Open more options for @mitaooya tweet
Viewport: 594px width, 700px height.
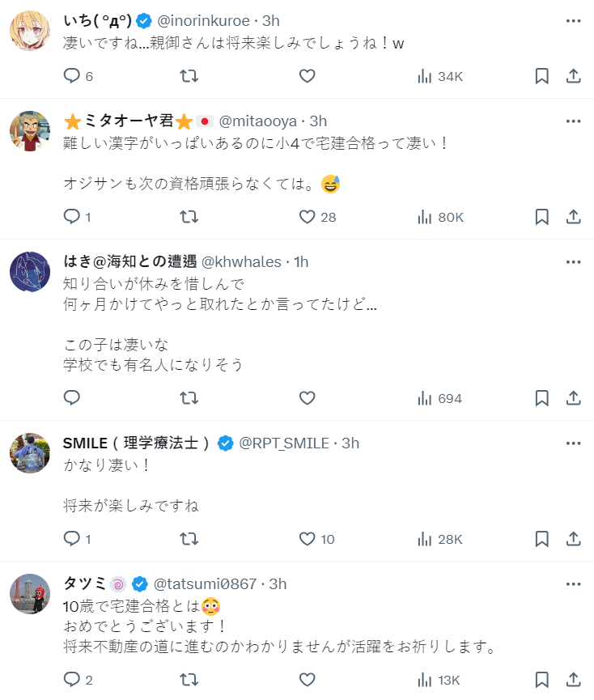pos(573,121)
